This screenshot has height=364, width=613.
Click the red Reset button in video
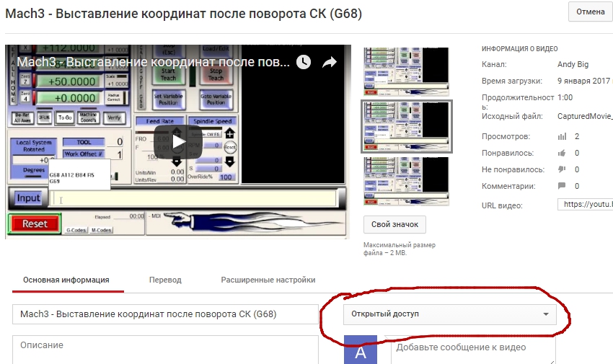pyautogui.click(x=35, y=223)
